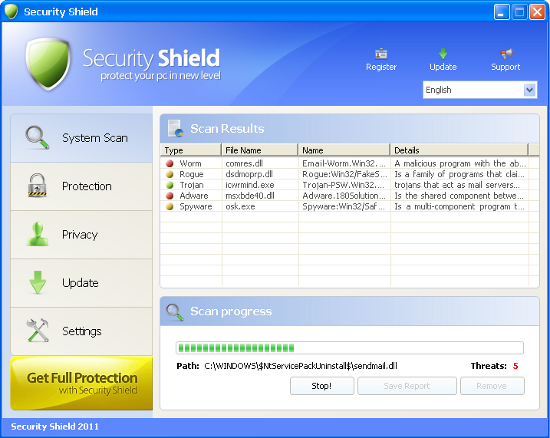Viewport: 550px width, 438px height.
Task: Open the Privacy section tab
Action: point(81,235)
